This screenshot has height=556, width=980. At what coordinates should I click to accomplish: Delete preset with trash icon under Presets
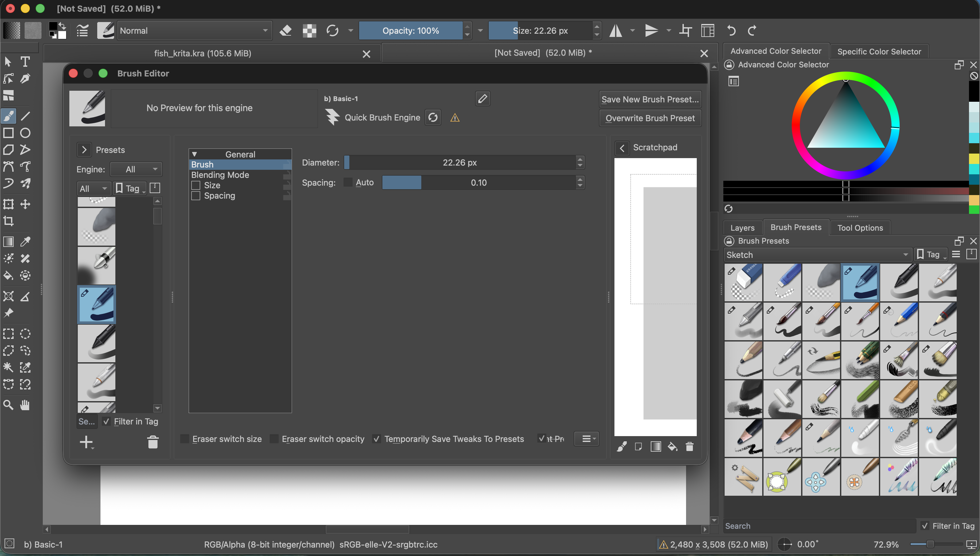click(x=153, y=442)
